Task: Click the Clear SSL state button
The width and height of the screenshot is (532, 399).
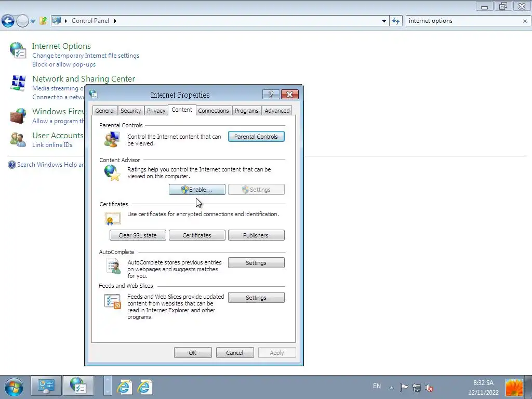Action: [x=138, y=235]
